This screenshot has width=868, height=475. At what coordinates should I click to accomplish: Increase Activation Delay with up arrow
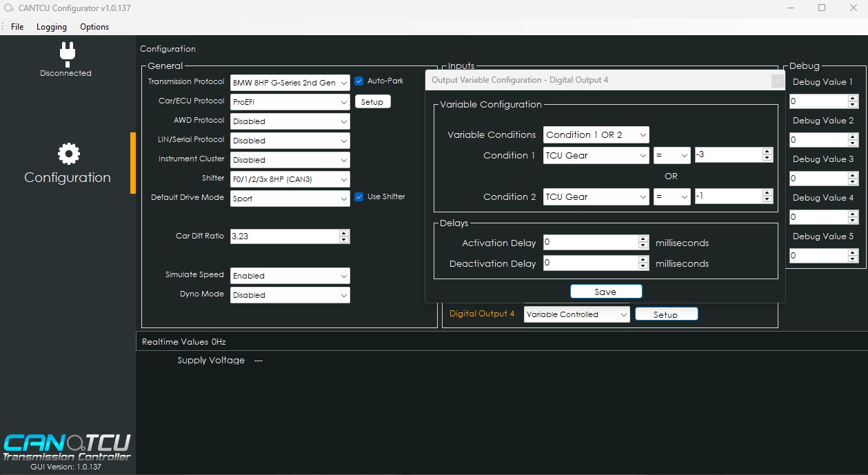[643, 239]
